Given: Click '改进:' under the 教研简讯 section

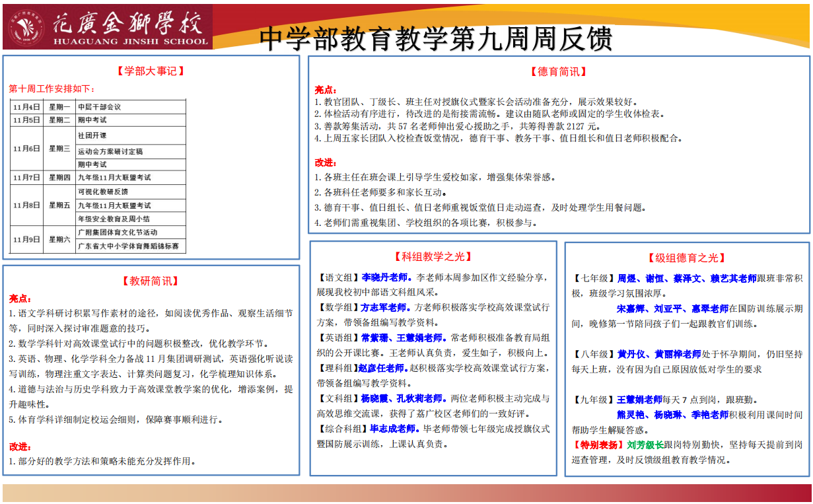Looking at the screenshot, I should (x=20, y=447).
